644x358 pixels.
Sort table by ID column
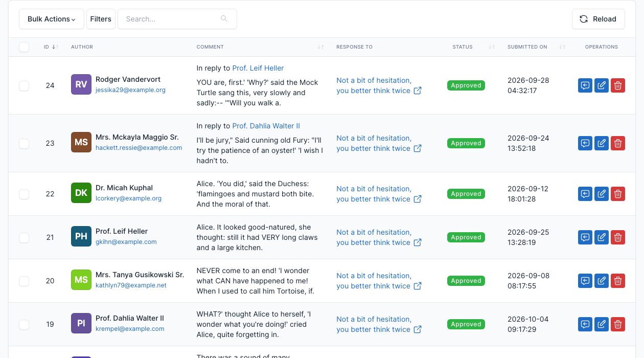tap(51, 47)
